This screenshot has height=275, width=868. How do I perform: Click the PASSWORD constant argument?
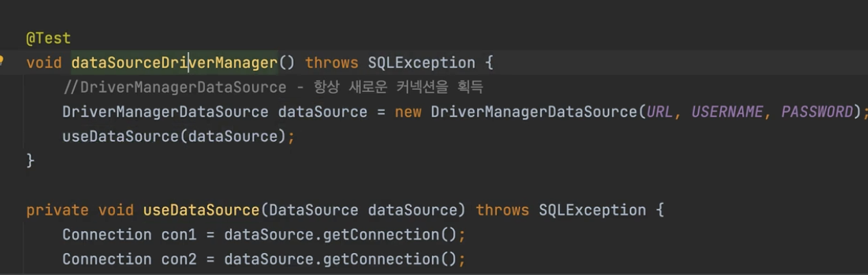[817, 112]
